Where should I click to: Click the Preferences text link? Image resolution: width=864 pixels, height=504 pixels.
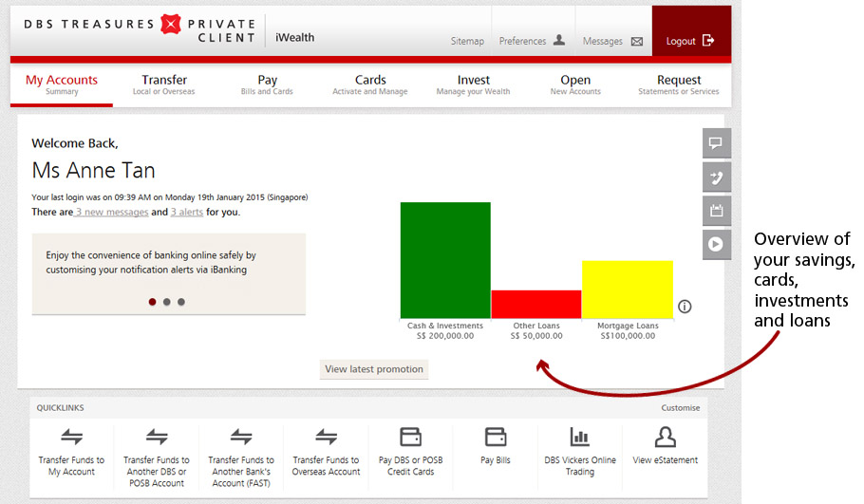point(522,41)
